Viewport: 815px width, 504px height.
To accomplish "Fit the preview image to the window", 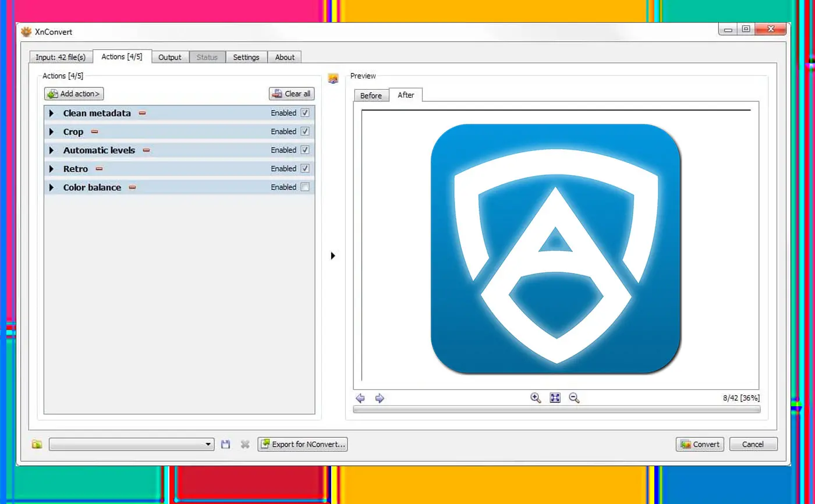I will point(554,397).
